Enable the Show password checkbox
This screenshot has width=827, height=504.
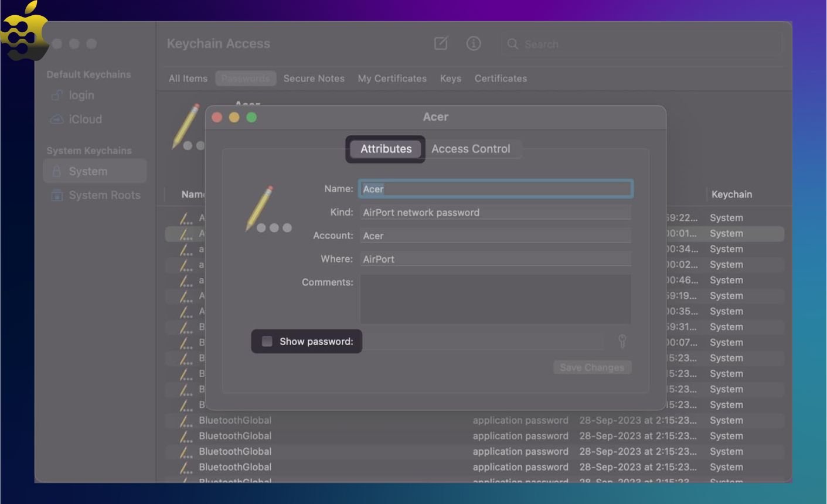(x=267, y=341)
